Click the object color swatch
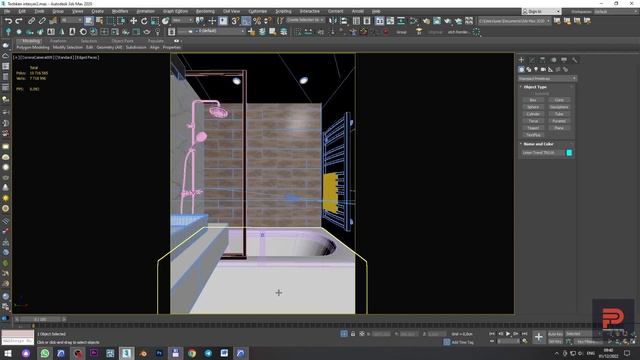Viewport: 640px width, 360px height. [x=569, y=153]
